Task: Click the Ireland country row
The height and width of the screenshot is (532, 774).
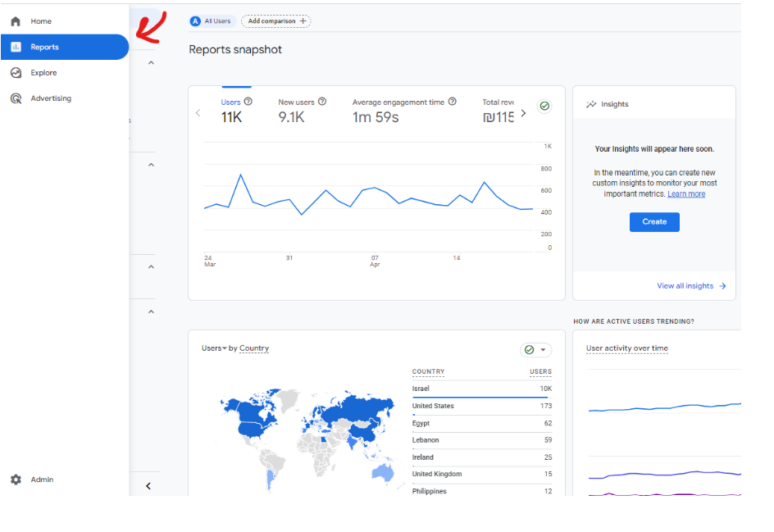Action: click(x=482, y=457)
